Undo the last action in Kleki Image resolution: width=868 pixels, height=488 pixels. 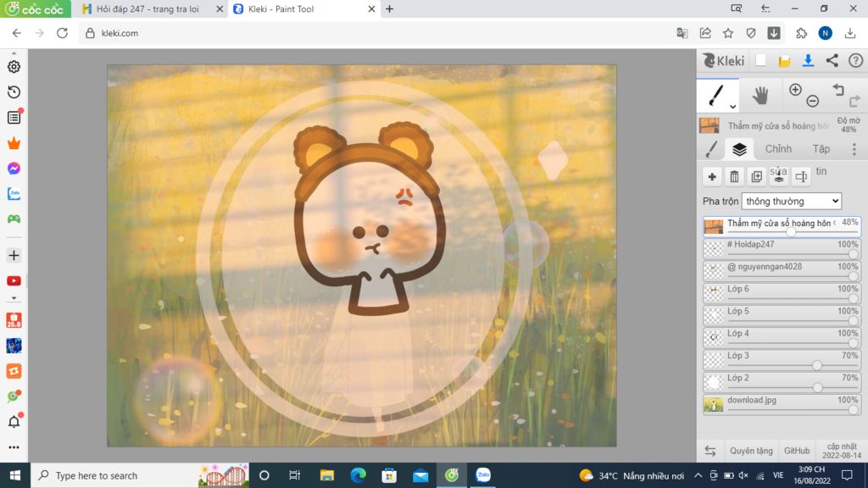[x=838, y=90]
